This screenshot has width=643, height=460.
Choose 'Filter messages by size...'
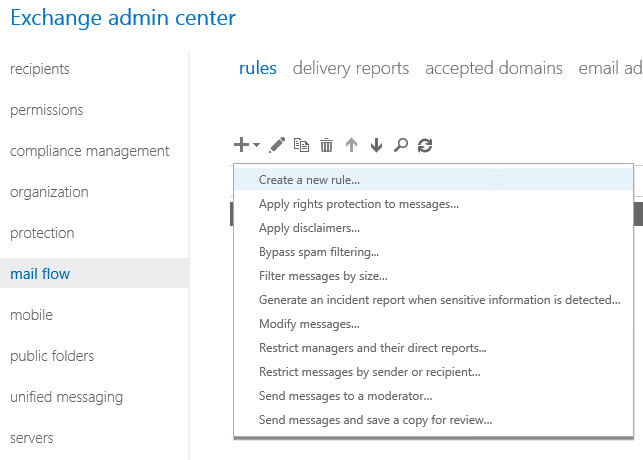tap(323, 276)
